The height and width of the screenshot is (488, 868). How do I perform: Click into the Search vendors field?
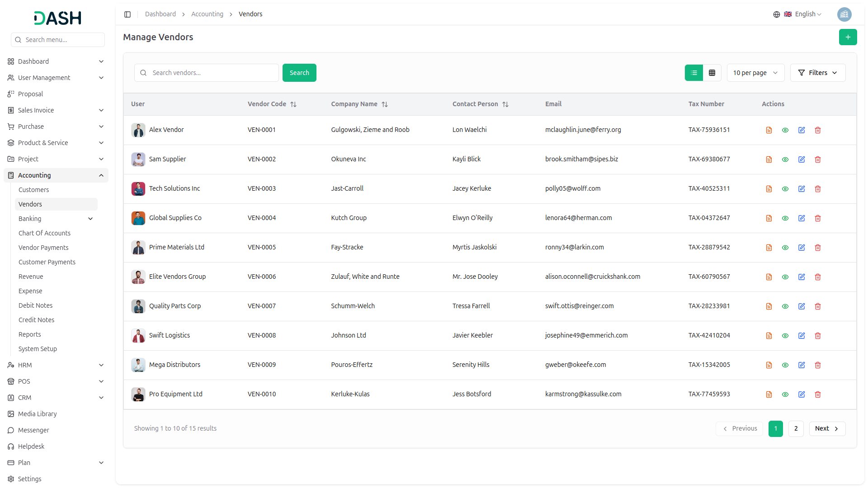point(212,73)
